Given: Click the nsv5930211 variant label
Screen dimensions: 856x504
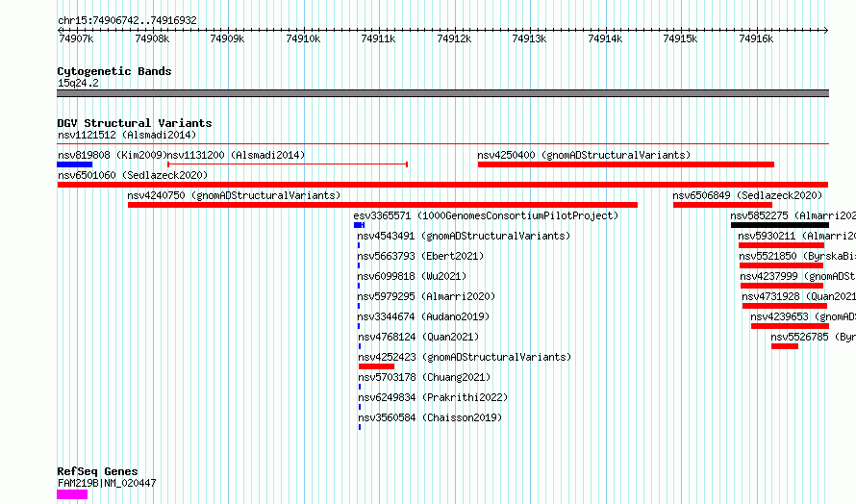Looking at the screenshot, I should (797, 236).
